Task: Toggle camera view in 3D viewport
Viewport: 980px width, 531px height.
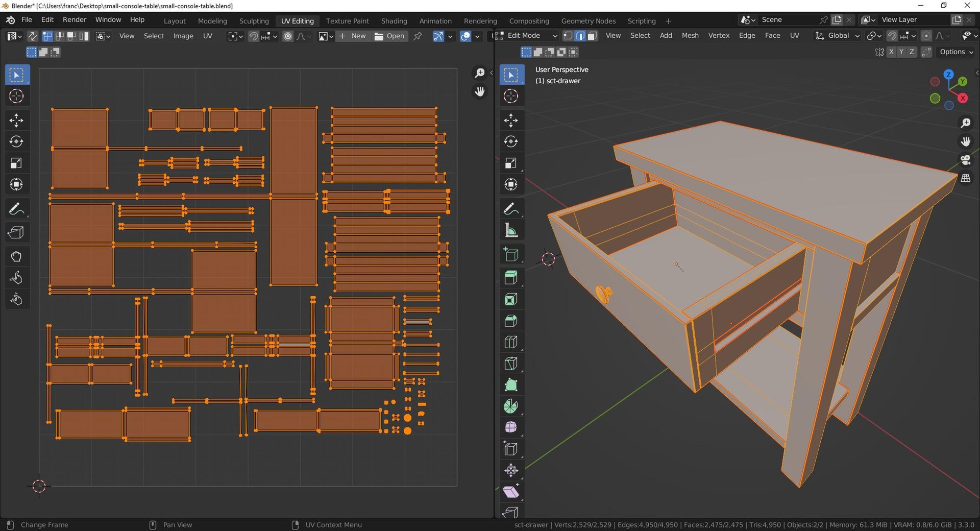Action: [966, 160]
